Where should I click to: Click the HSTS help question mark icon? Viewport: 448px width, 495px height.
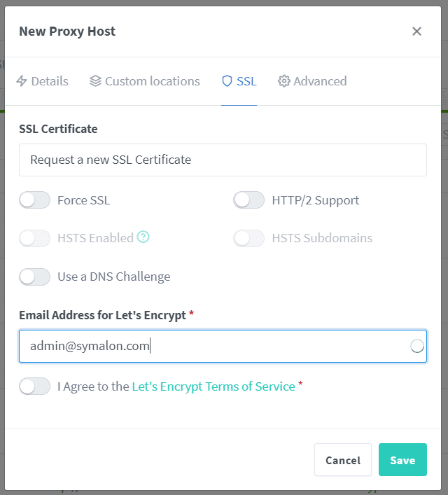pos(143,237)
